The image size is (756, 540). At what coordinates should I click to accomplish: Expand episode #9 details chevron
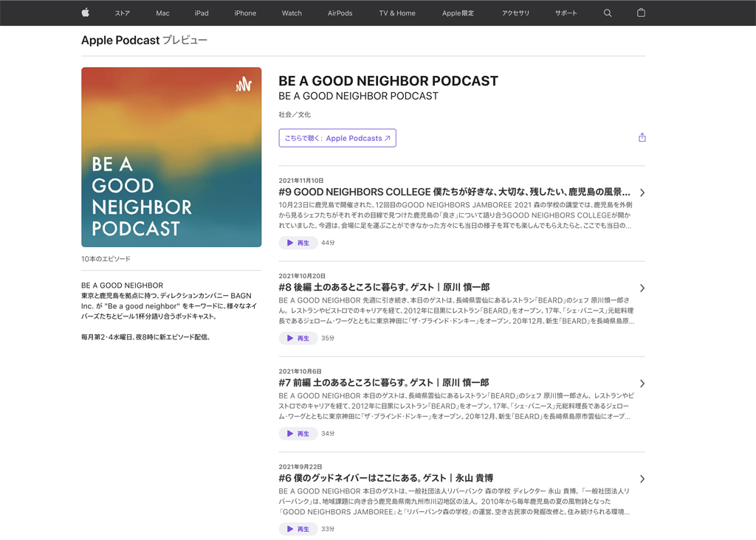(x=642, y=193)
